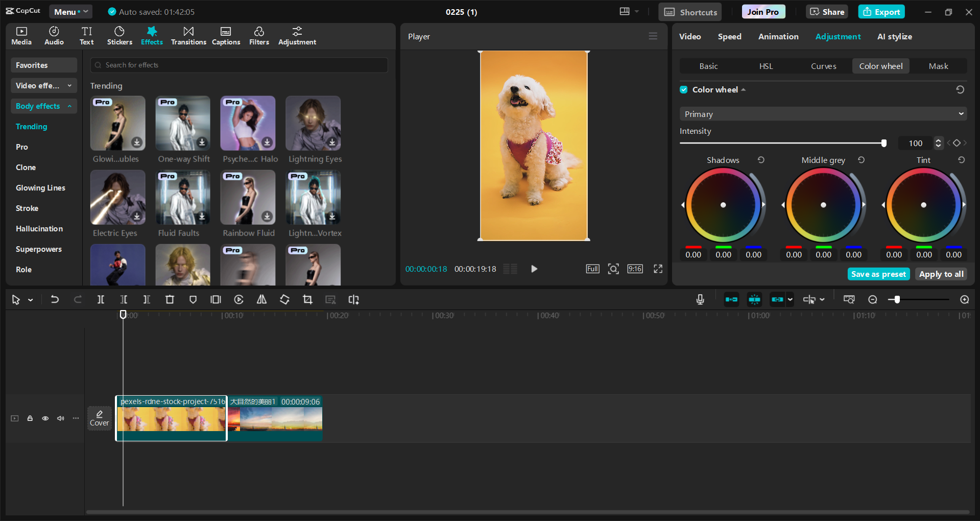Click the voiceover microphone icon
The height and width of the screenshot is (521, 980).
click(700, 299)
